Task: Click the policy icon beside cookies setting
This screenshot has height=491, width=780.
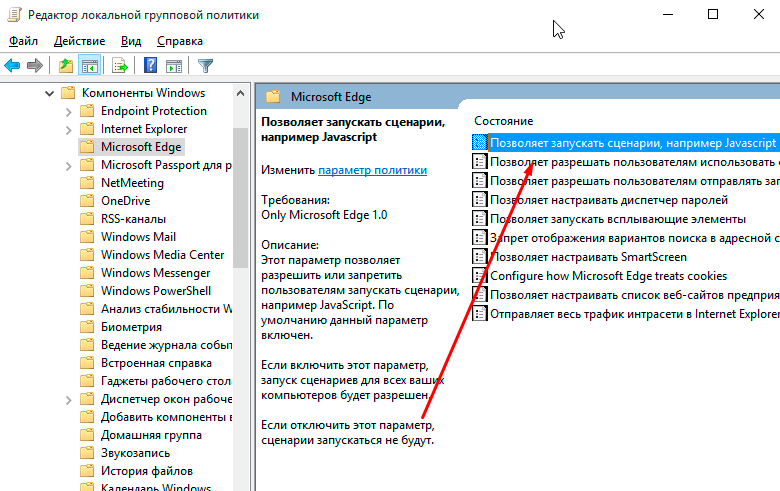Action: pyautogui.click(x=479, y=276)
